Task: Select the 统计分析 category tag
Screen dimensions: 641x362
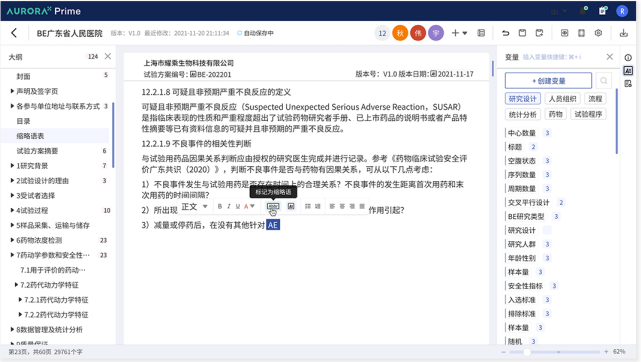Action: click(522, 114)
